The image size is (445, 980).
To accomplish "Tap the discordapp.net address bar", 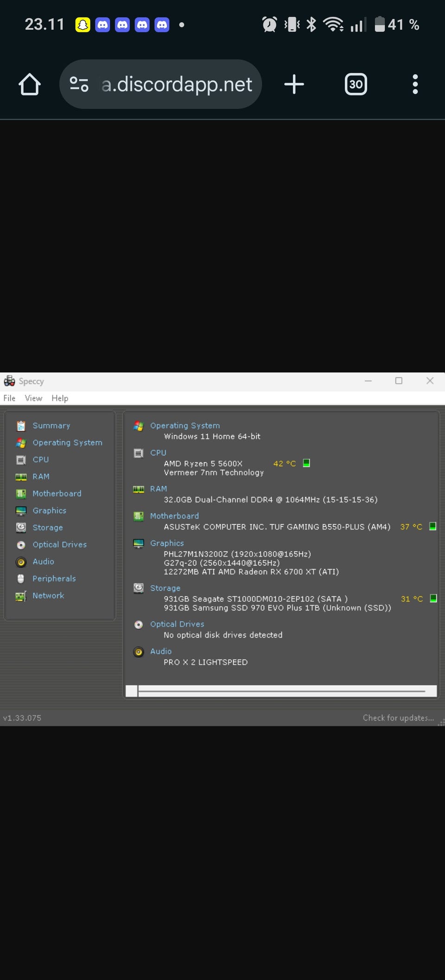I will tap(161, 84).
